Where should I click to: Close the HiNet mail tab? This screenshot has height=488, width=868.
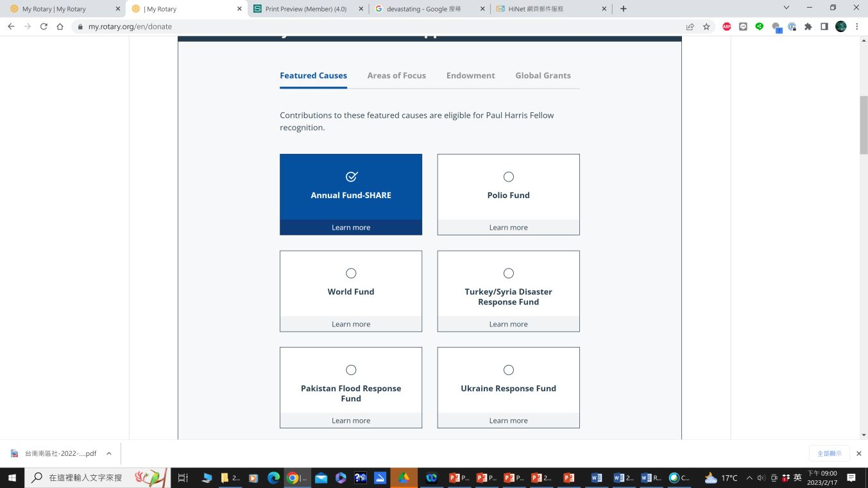coord(604,9)
